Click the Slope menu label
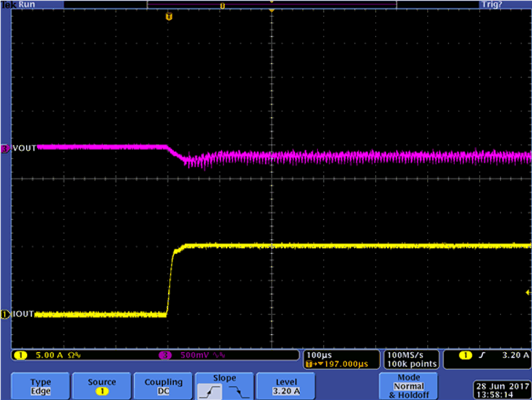The width and height of the screenshot is (532, 400). (x=225, y=378)
